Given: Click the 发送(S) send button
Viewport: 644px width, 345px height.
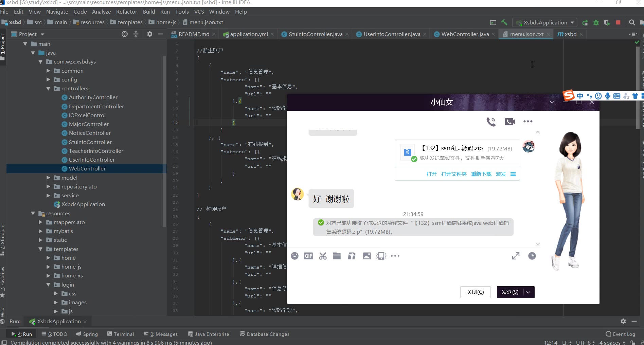Looking at the screenshot, I should (x=510, y=292).
